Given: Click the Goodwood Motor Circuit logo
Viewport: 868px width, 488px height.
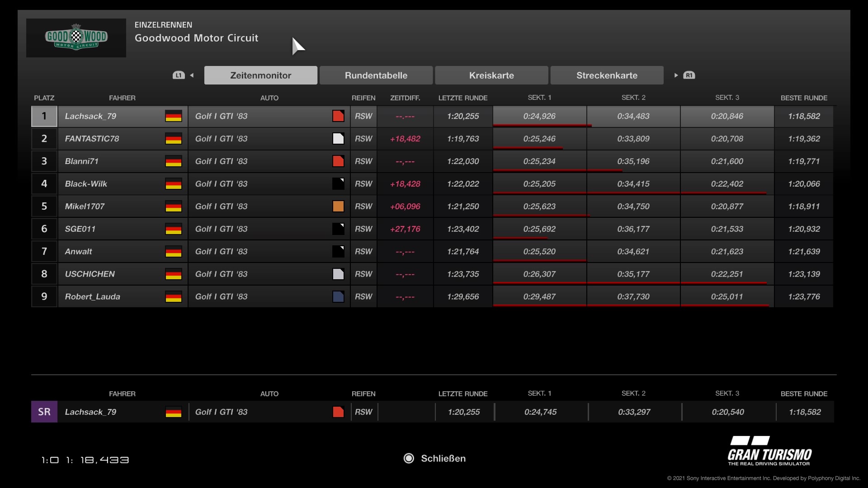Looking at the screenshot, I should 76,38.
